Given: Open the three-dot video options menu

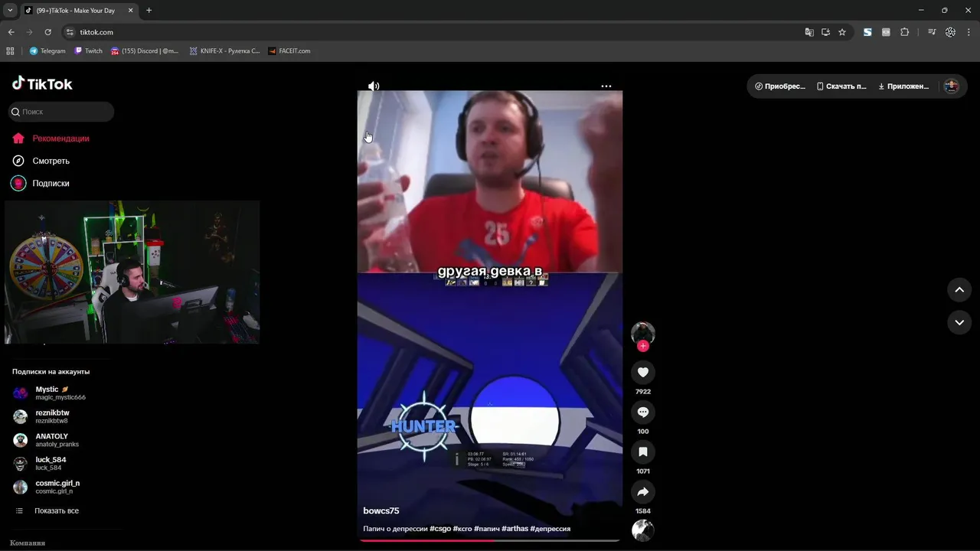Looking at the screenshot, I should click(x=606, y=86).
